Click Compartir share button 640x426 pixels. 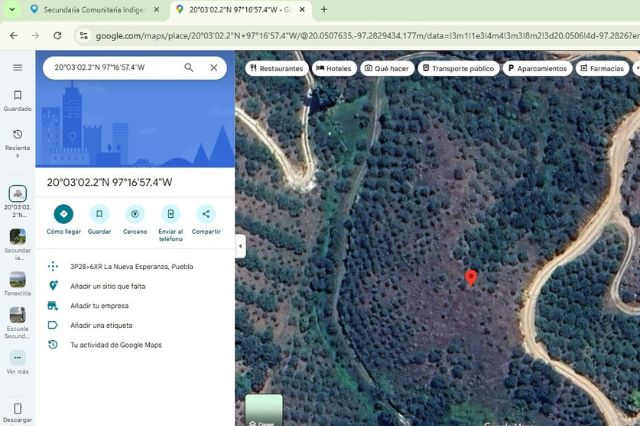click(206, 220)
